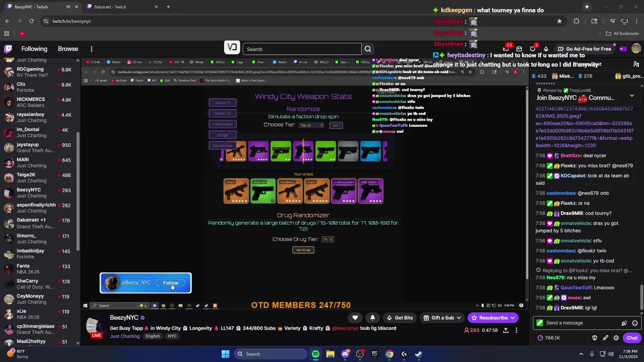The height and width of the screenshot is (362, 644).
Task: Open Chrome profile avatar menu
Action: (624, 21)
